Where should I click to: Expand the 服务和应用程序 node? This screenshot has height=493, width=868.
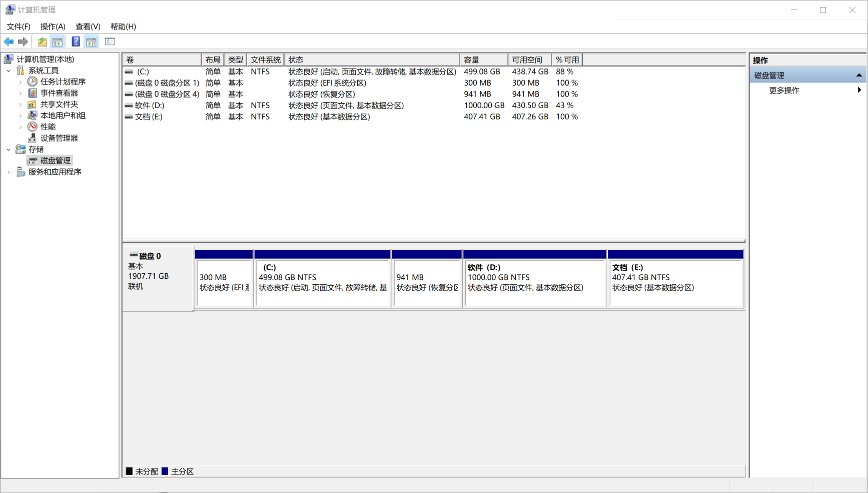click(9, 172)
